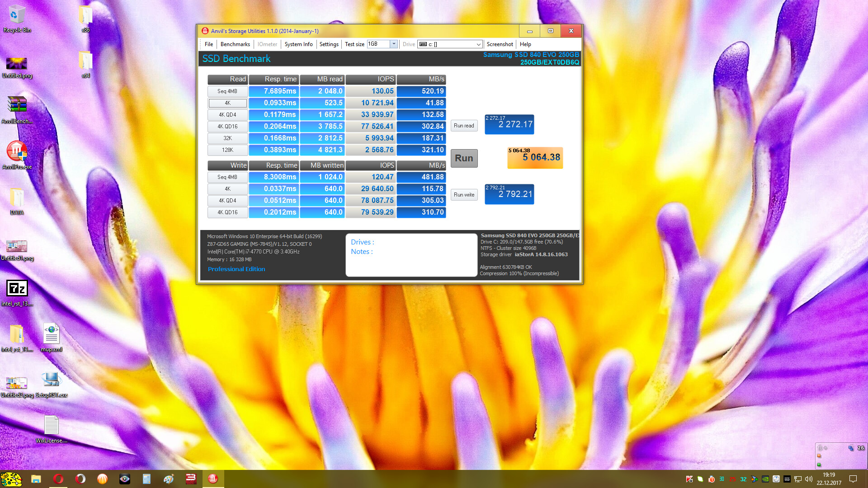The height and width of the screenshot is (488, 868).
Task: Click the read 4K QD4 test button
Action: pos(227,115)
